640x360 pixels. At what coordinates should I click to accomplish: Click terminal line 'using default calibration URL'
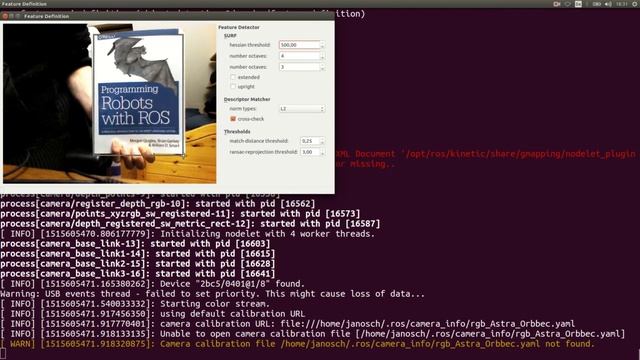point(152,314)
